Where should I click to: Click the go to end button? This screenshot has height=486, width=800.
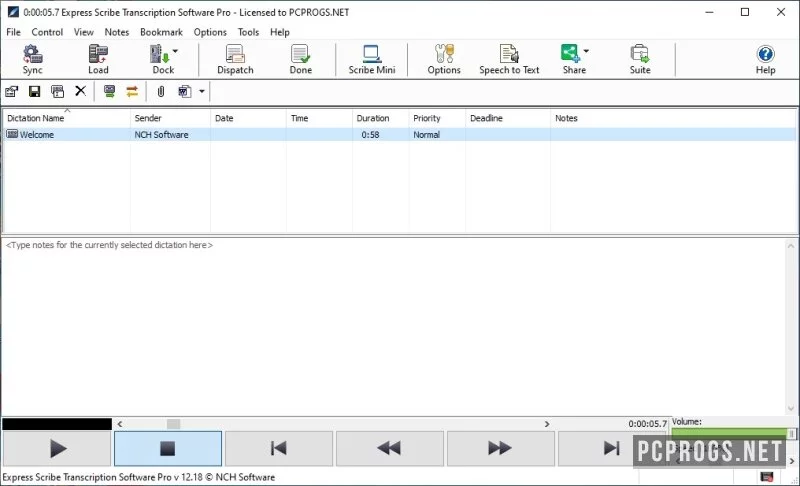611,449
